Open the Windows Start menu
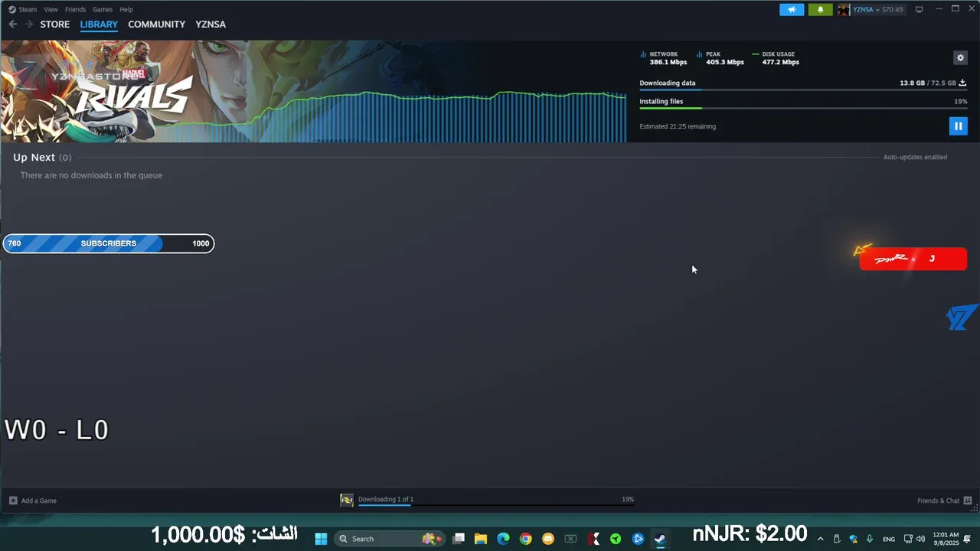The width and height of the screenshot is (980, 551). pyautogui.click(x=321, y=539)
